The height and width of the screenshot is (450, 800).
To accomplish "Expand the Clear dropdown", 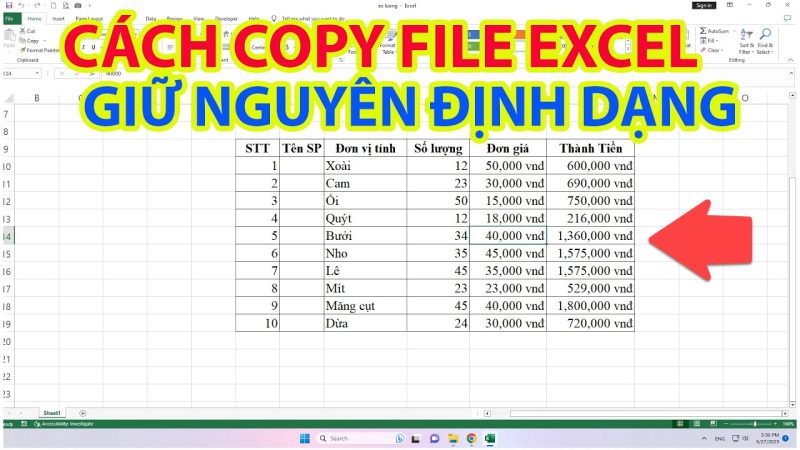I will 722,50.
